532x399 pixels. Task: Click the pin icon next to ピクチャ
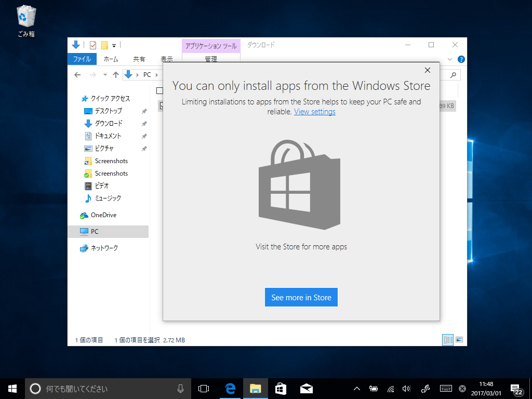click(x=144, y=149)
